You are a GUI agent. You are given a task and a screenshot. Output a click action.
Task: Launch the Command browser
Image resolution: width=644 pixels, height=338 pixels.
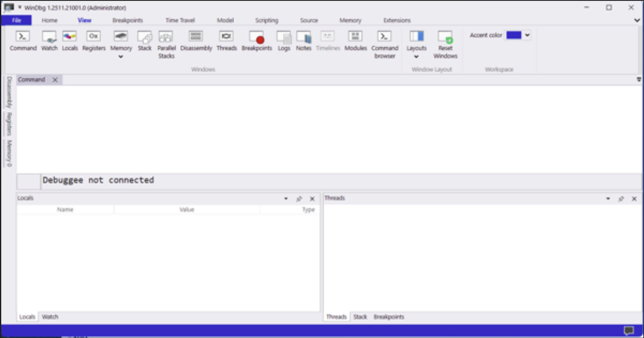click(384, 44)
